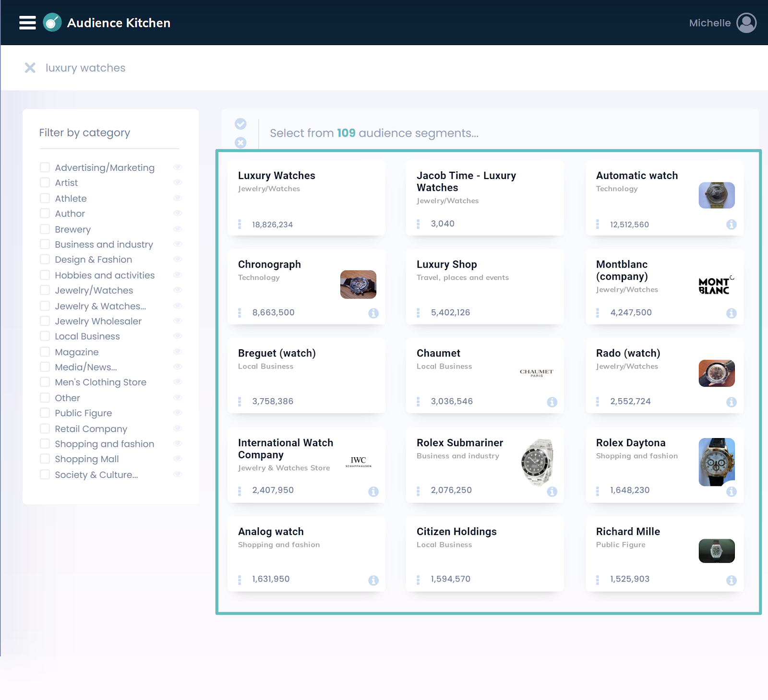Open the hamburger navigation menu
The height and width of the screenshot is (700, 768).
pyautogui.click(x=27, y=23)
